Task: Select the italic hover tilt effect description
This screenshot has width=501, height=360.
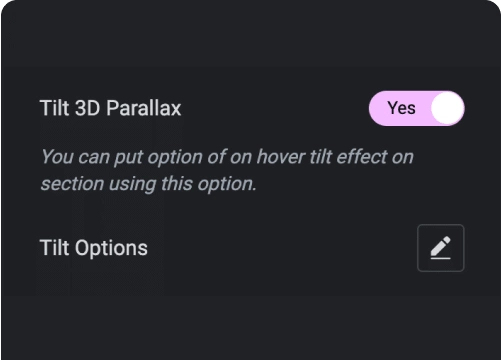Action: (227, 170)
